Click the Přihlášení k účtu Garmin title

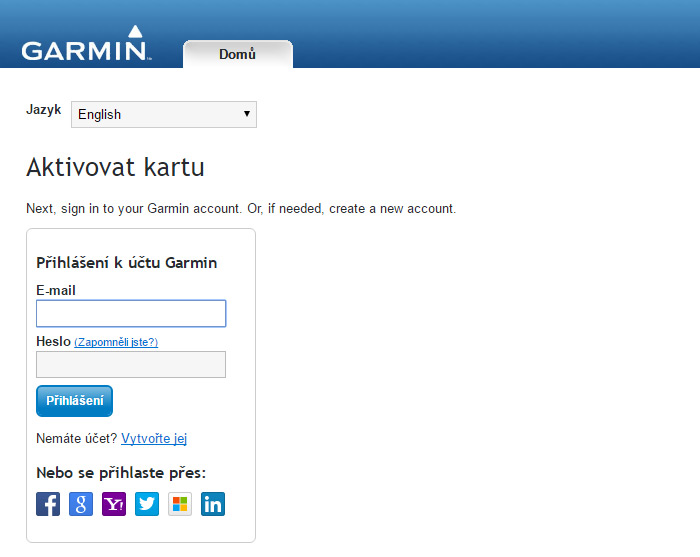pos(126,263)
